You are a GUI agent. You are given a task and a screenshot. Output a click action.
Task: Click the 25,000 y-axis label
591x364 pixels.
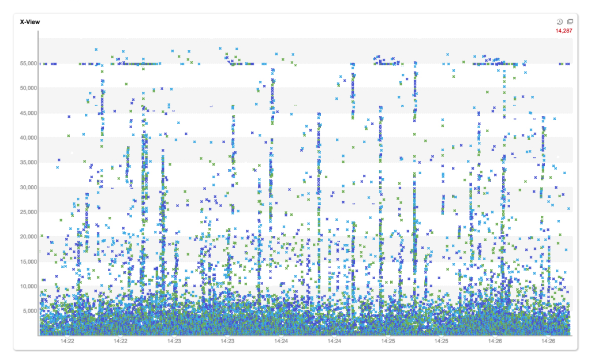25,212
